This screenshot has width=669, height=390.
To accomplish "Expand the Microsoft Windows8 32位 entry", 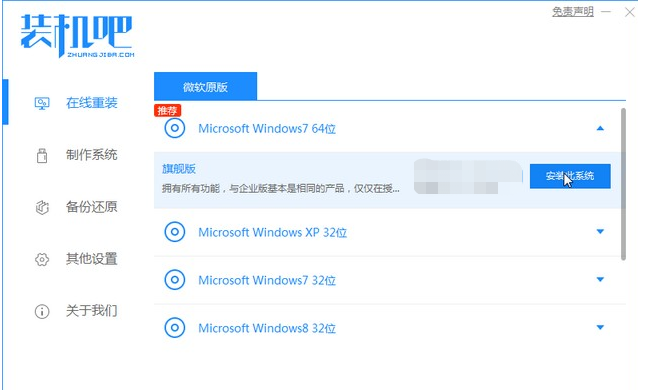I will point(600,327).
